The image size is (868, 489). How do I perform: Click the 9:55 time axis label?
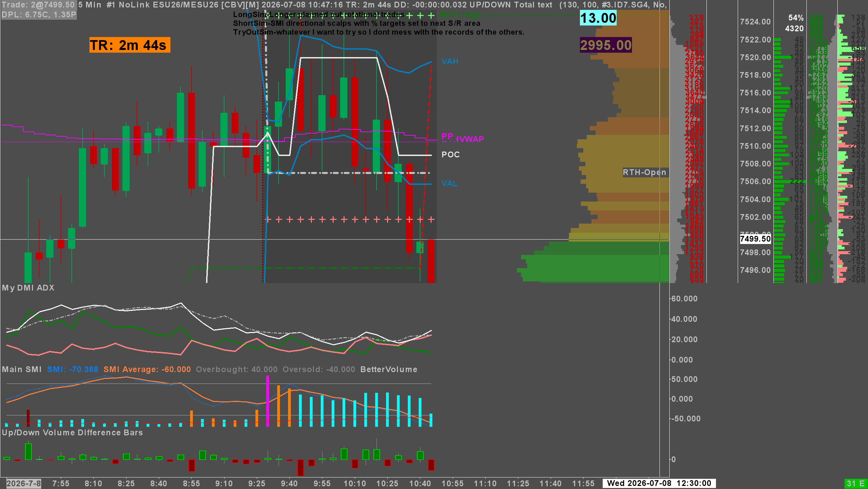click(x=322, y=483)
